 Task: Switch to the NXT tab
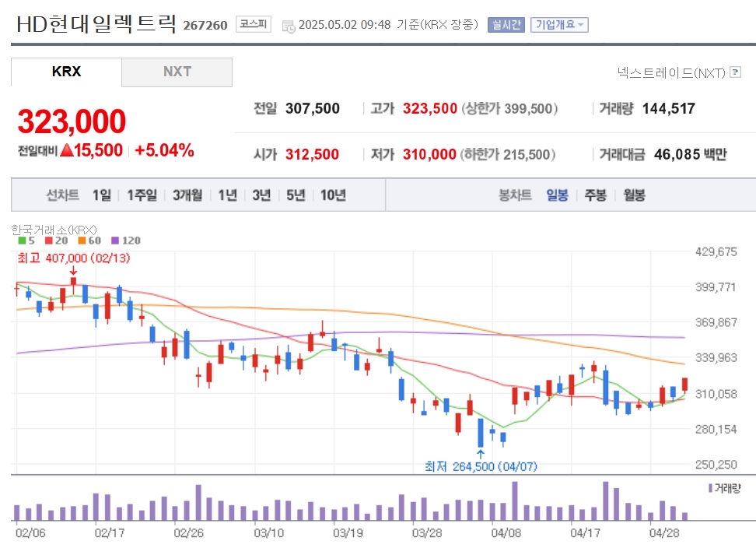(x=177, y=72)
